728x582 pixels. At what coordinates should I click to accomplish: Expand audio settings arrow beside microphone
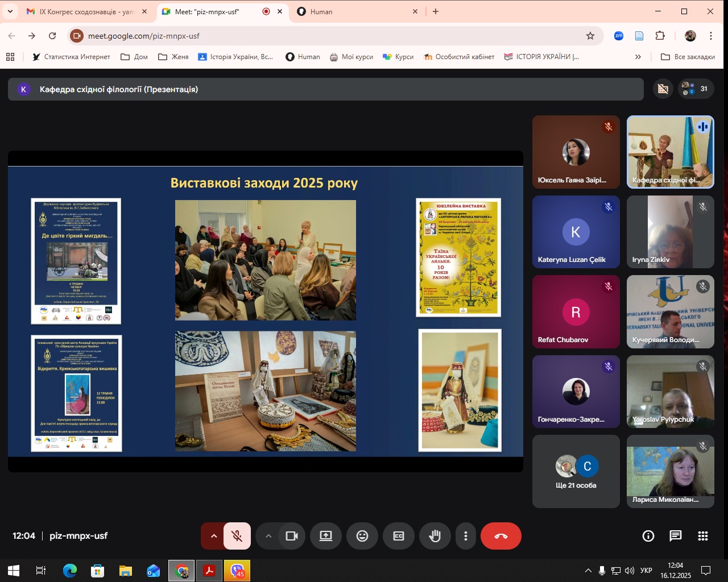tap(214, 536)
